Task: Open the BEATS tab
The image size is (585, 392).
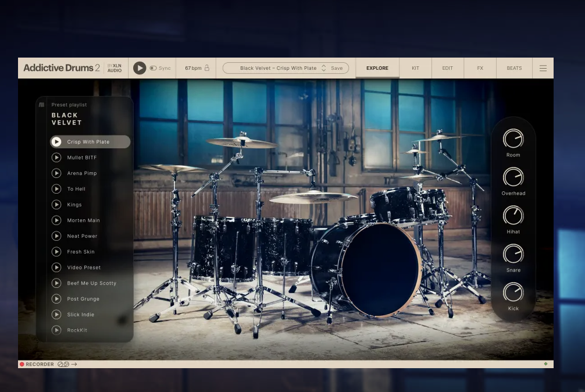Action: 514,68
